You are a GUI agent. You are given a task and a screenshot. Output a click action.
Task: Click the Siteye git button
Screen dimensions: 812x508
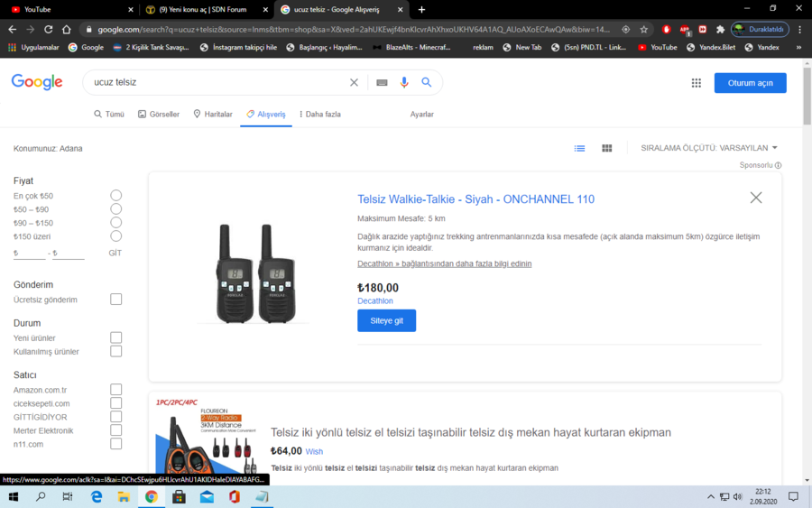(386, 320)
